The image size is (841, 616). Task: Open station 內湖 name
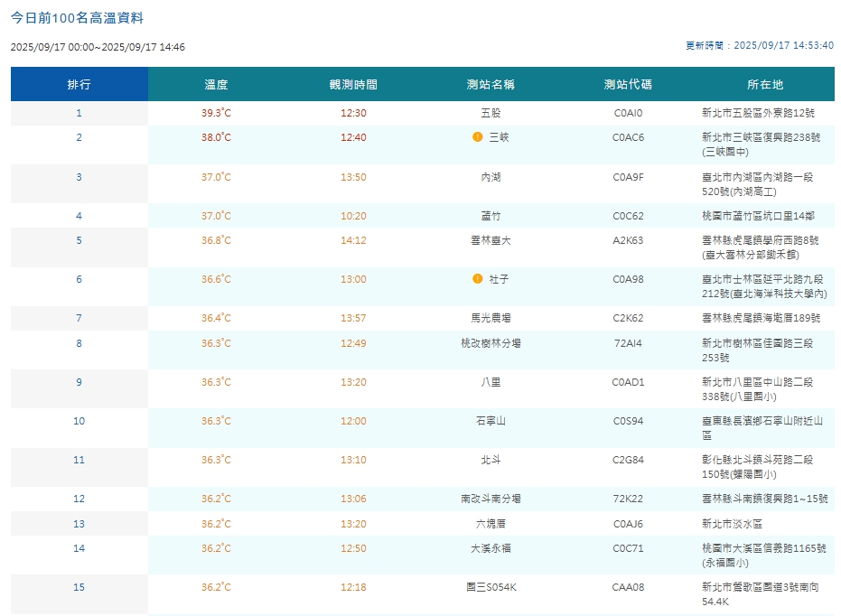tap(491, 177)
